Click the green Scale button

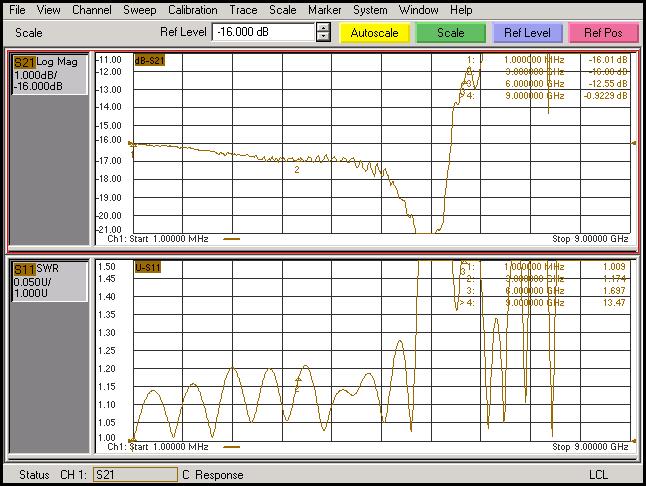[451, 33]
